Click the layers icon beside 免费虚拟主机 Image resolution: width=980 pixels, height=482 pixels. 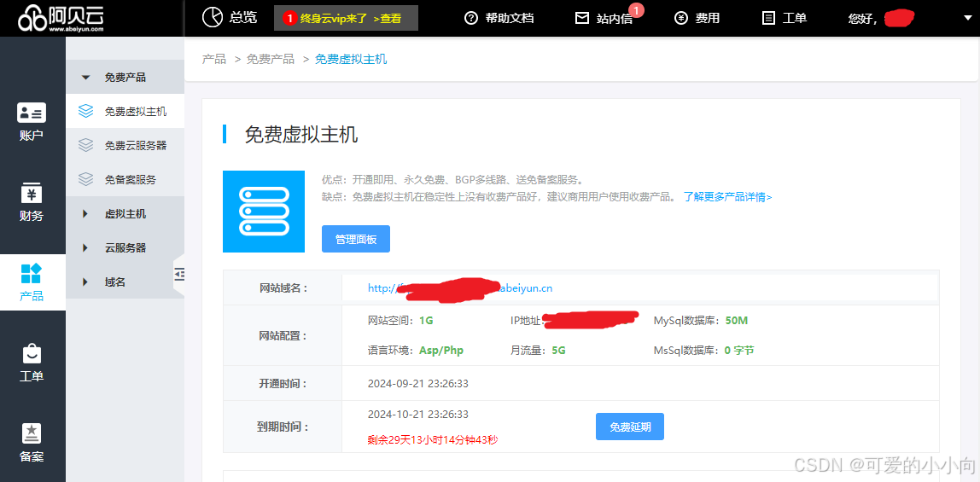86,111
